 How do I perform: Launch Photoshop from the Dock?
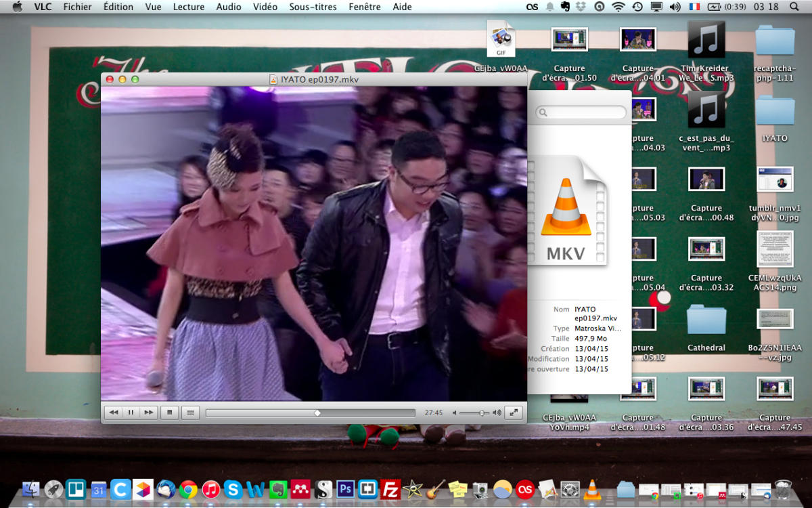(x=346, y=488)
